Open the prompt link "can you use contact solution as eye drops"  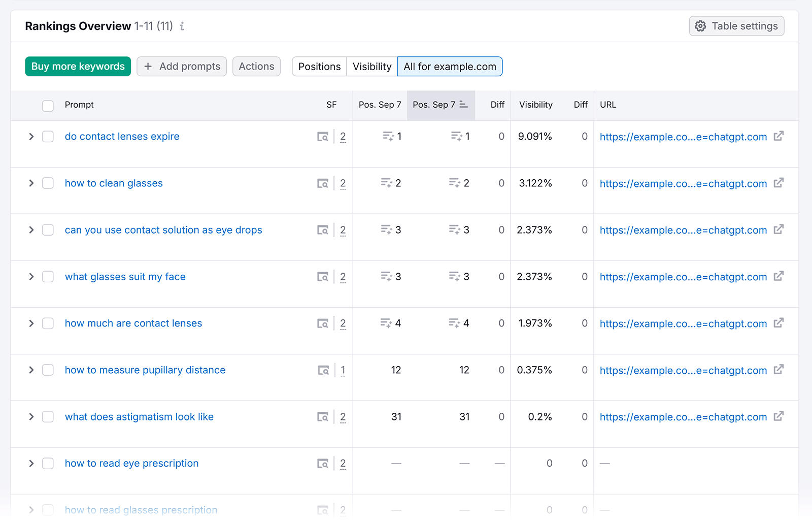click(163, 230)
